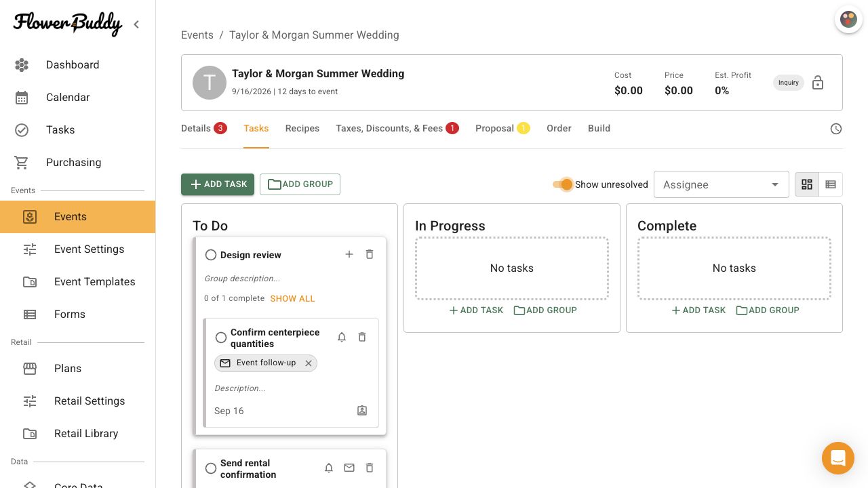Set reminder bell for Confirm centerpiece quantities
This screenshot has width=868, height=488.
coord(342,337)
